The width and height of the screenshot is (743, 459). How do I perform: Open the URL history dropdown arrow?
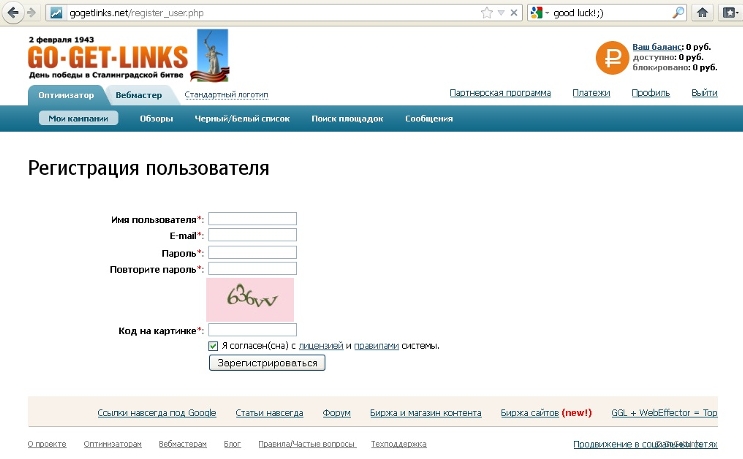coord(501,13)
